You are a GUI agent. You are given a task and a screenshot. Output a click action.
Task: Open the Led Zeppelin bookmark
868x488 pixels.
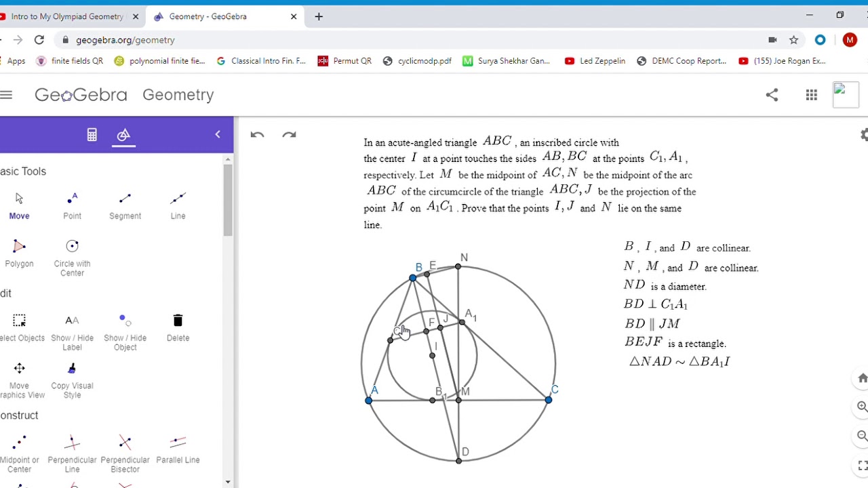pyautogui.click(x=595, y=61)
